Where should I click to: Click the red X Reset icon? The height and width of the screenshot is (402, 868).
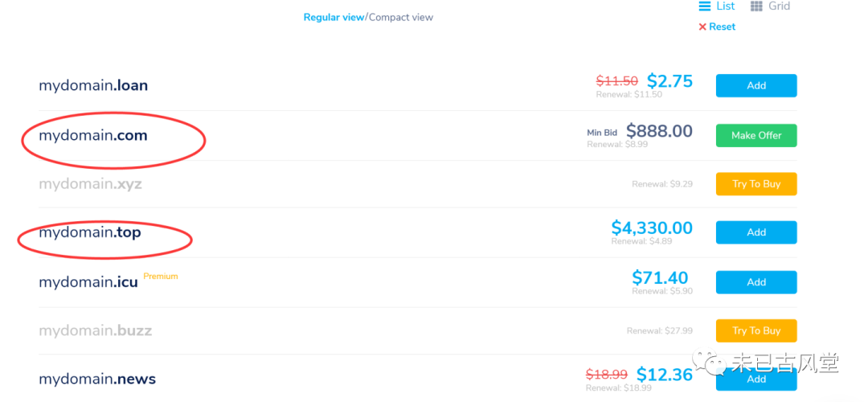coord(702,27)
